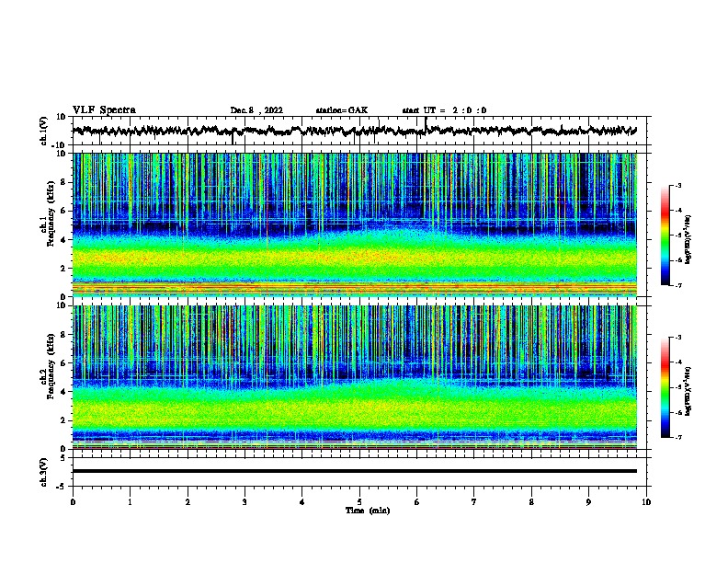
Task: Click the "ch.3(V)" axis label
Action: point(44,472)
